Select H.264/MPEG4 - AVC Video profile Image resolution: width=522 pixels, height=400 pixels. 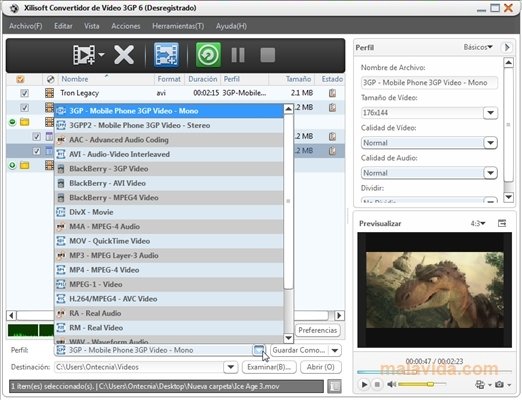(x=169, y=299)
